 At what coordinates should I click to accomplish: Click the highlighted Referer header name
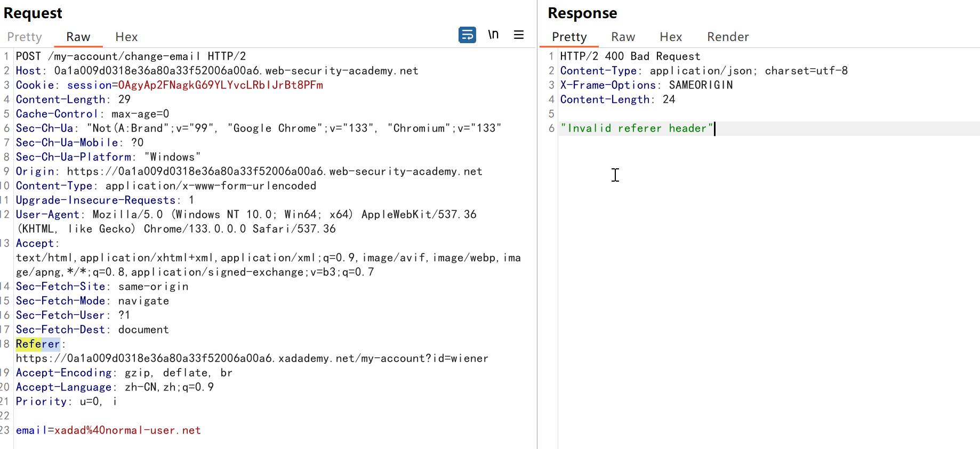37,344
